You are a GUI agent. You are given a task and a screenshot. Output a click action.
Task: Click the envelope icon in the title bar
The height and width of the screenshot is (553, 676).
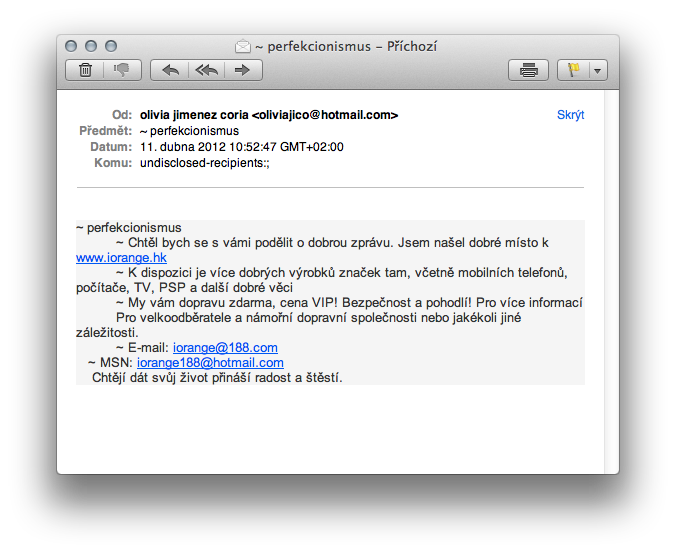[243, 46]
